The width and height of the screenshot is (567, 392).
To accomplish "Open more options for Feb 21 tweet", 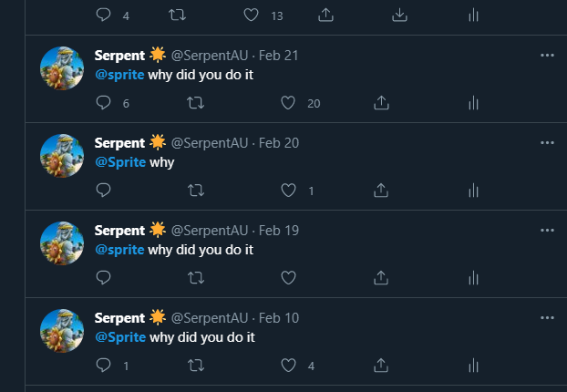I will tap(547, 55).
